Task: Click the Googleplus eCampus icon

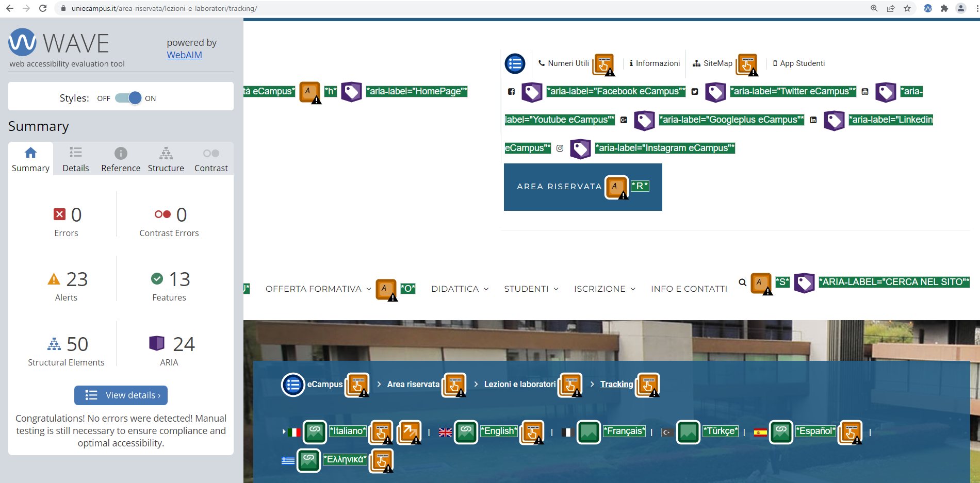Action: 624,120
